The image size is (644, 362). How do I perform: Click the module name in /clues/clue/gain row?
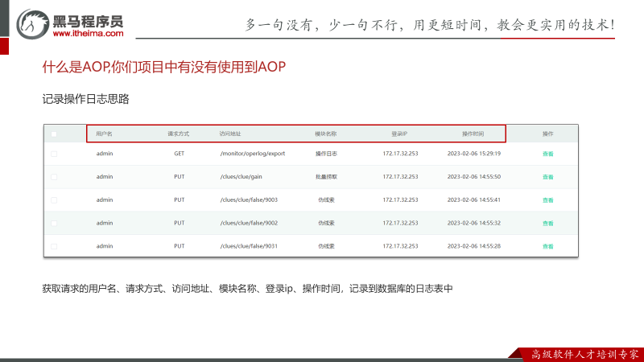coord(326,177)
